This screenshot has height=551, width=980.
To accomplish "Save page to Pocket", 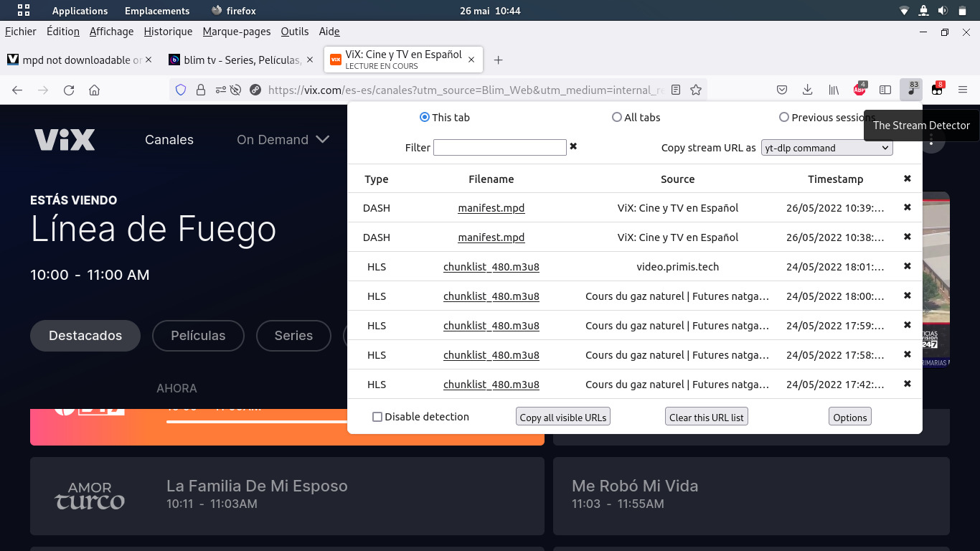I will click(x=783, y=90).
